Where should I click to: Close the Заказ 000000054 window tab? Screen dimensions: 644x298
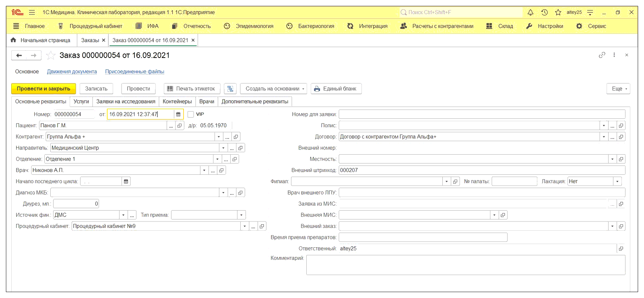click(193, 40)
